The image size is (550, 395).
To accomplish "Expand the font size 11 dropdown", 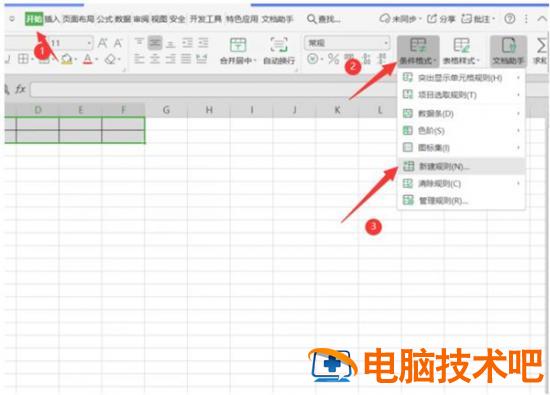I will (89, 43).
